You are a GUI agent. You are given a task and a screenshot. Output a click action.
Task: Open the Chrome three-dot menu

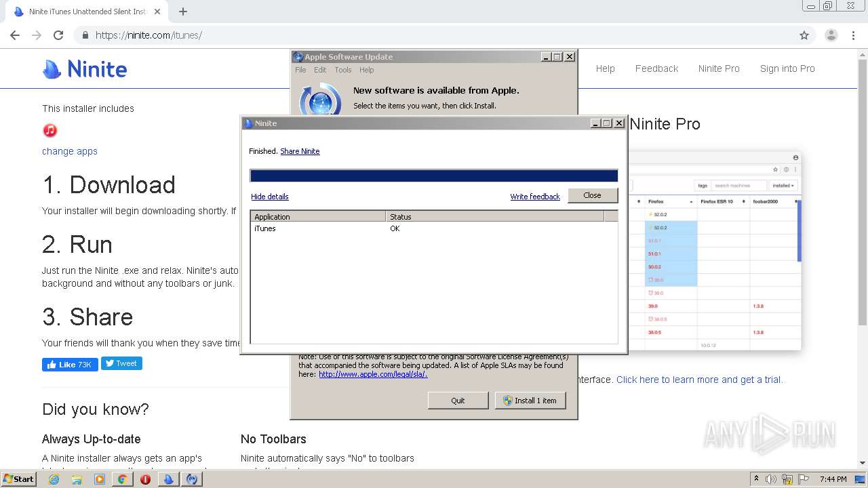pos(854,35)
